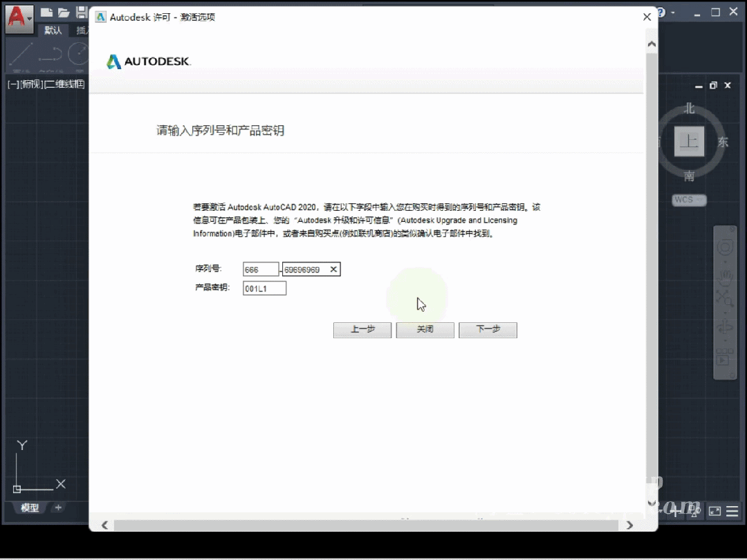Click the 上 face of the ViewCube
The width and height of the screenshot is (747, 560).
(689, 142)
